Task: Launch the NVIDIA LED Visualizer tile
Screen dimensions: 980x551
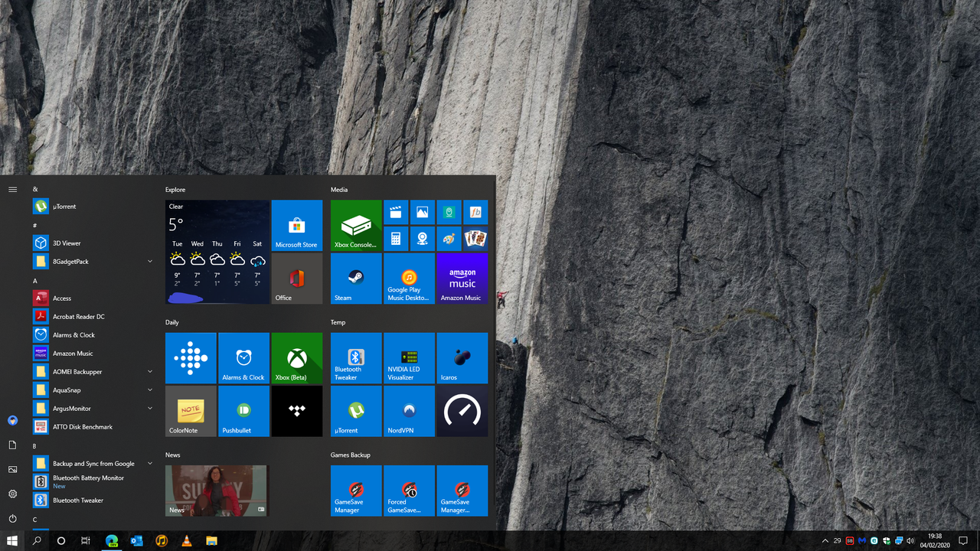Action: coord(409,358)
